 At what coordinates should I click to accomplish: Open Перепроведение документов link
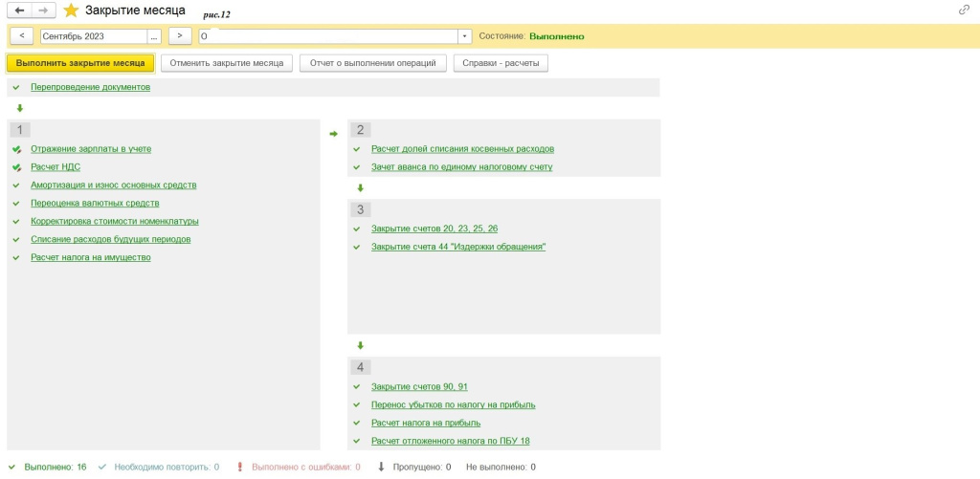click(x=90, y=87)
